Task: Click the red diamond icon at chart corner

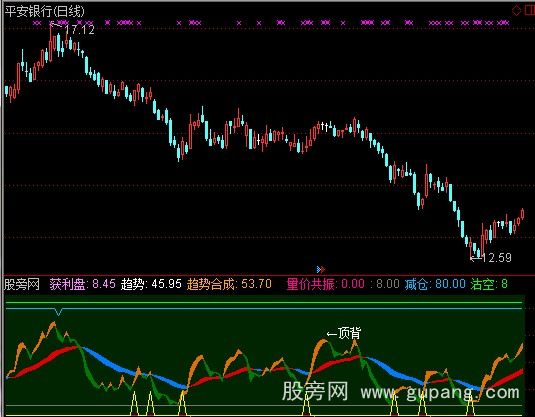Action: (x=516, y=10)
